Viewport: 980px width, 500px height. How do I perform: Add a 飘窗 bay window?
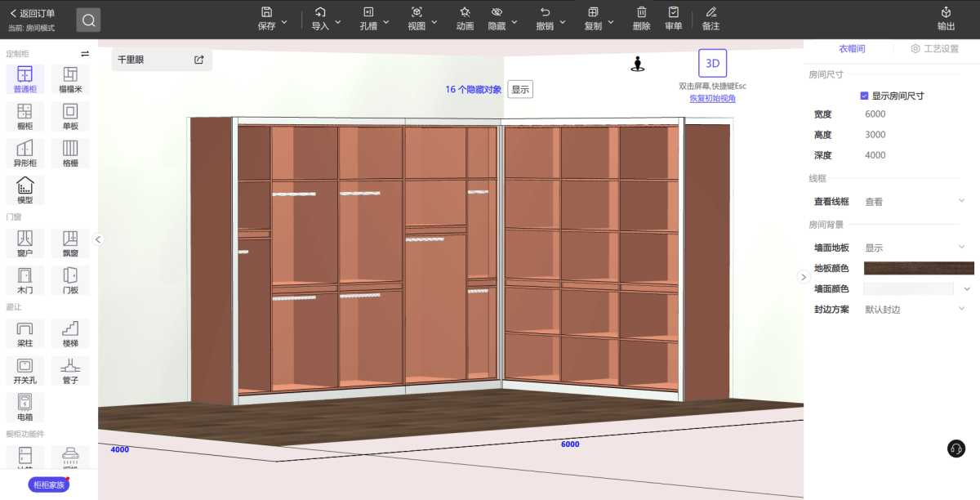tap(70, 243)
